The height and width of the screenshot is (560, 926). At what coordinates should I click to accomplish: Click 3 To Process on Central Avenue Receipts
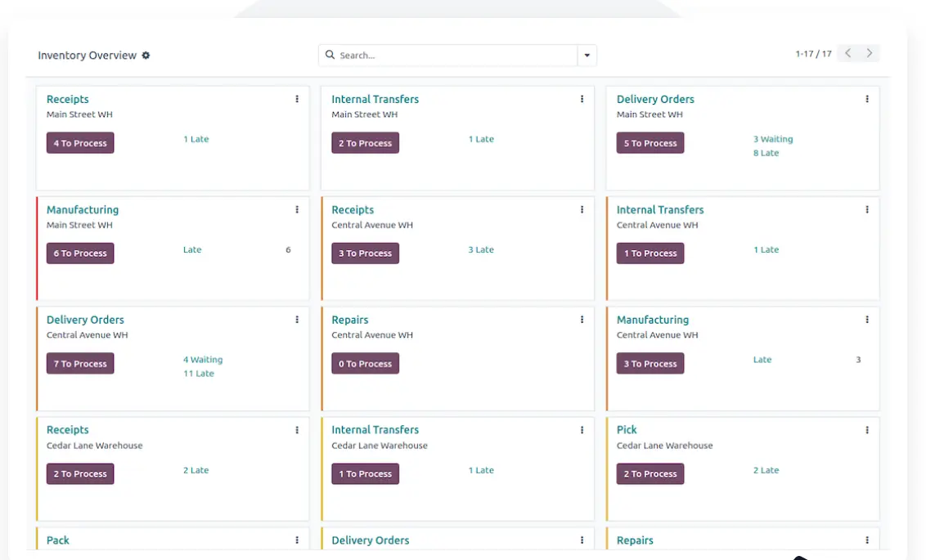365,253
